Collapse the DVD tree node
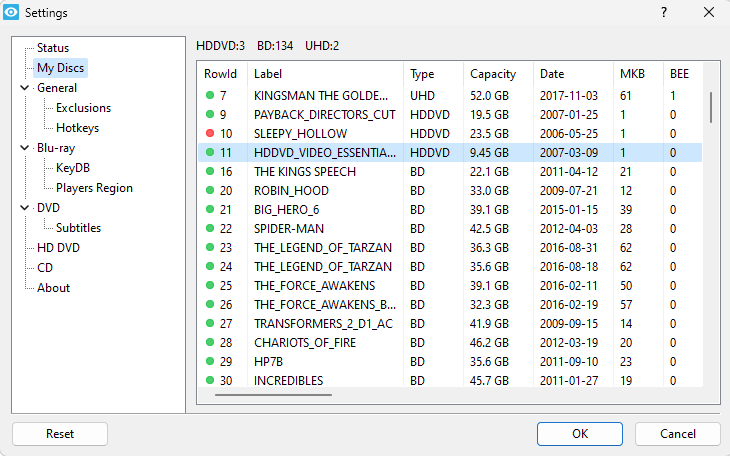Viewport: 730px width, 456px height. 24,208
